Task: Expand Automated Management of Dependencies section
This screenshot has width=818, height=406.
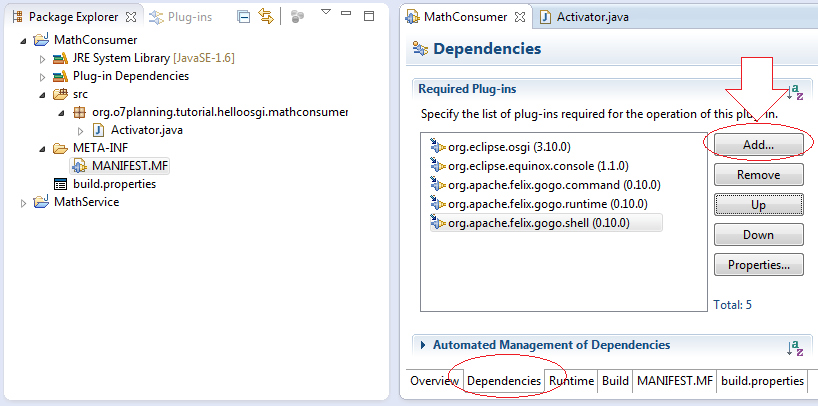Action: (x=423, y=345)
